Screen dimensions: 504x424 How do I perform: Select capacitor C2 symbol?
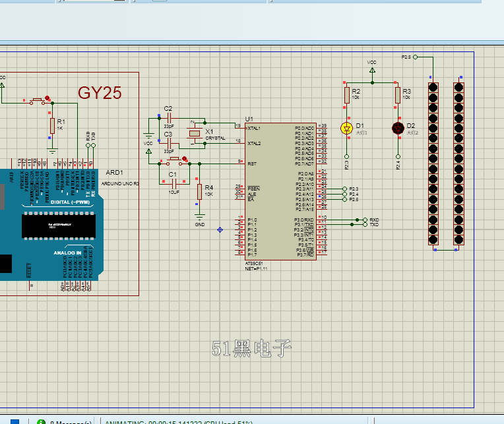pyautogui.click(x=169, y=118)
